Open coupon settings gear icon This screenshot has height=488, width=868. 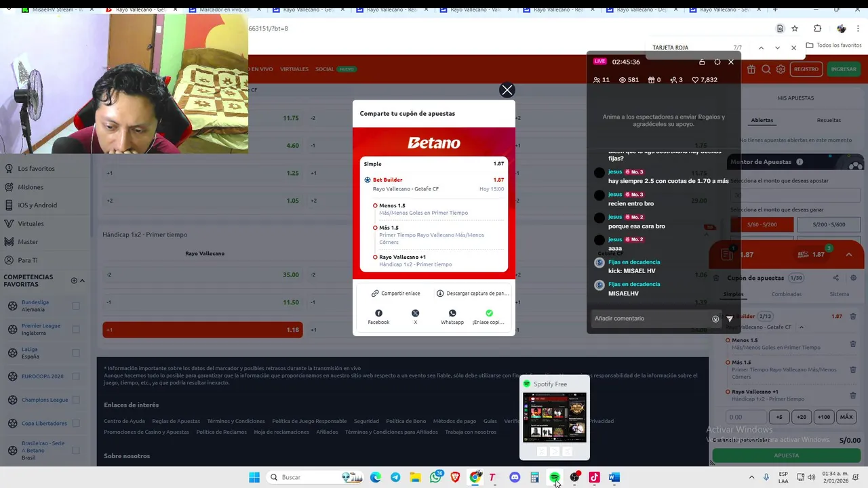pos(853,278)
